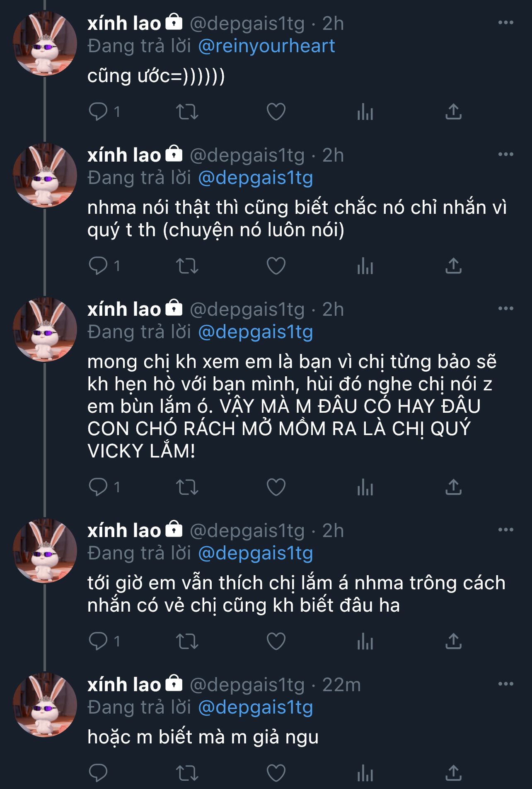Like the "mong chị kh xem em" tweet
The height and width of the screenshot is (789, 532).
(x=276, y=487)
